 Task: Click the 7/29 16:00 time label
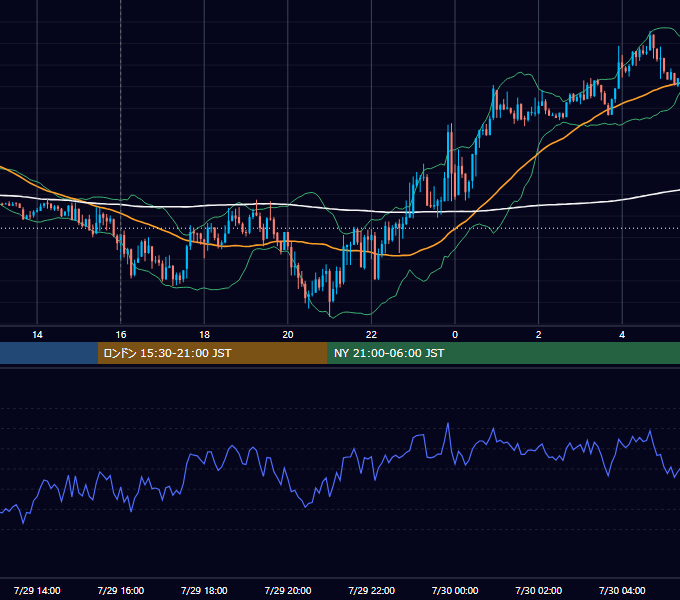point(121,590)
